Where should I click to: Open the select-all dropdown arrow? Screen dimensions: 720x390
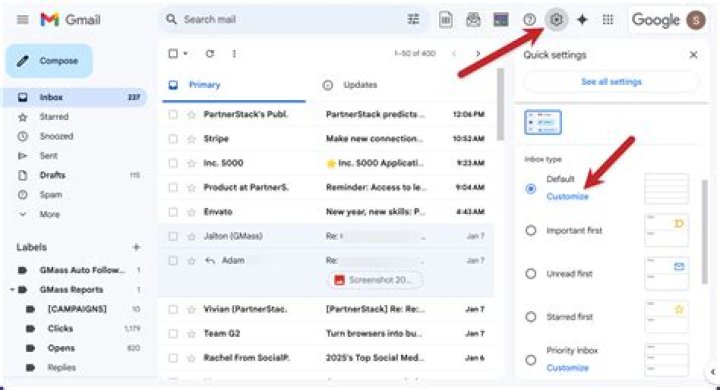click(x=186, y=54)
